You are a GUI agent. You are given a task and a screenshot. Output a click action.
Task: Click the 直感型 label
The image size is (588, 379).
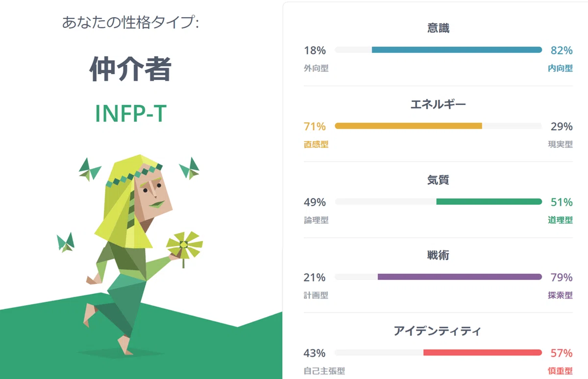[x=316, y=144]
